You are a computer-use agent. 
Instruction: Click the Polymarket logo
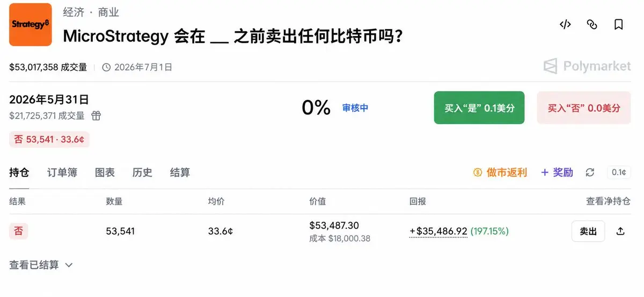click(x=587, y=67)
